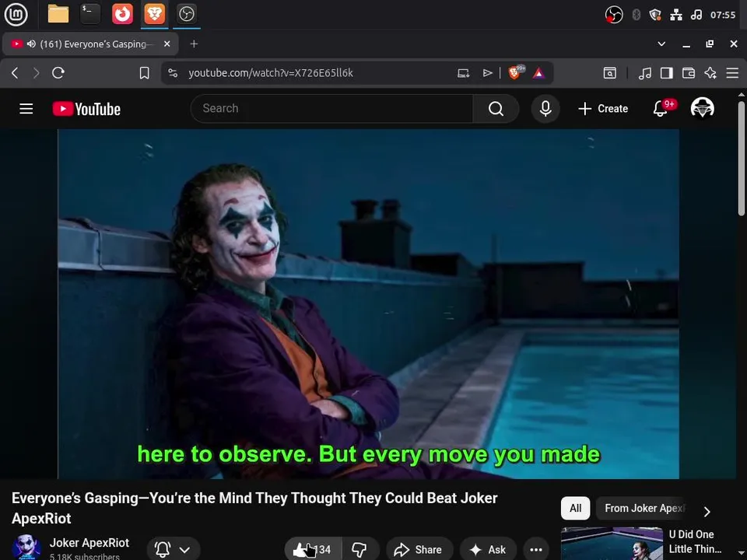The height and width of the screenshot is (560, 747).
Task: Open the more actions three-dot menu
Action: (x=536, y=550)
